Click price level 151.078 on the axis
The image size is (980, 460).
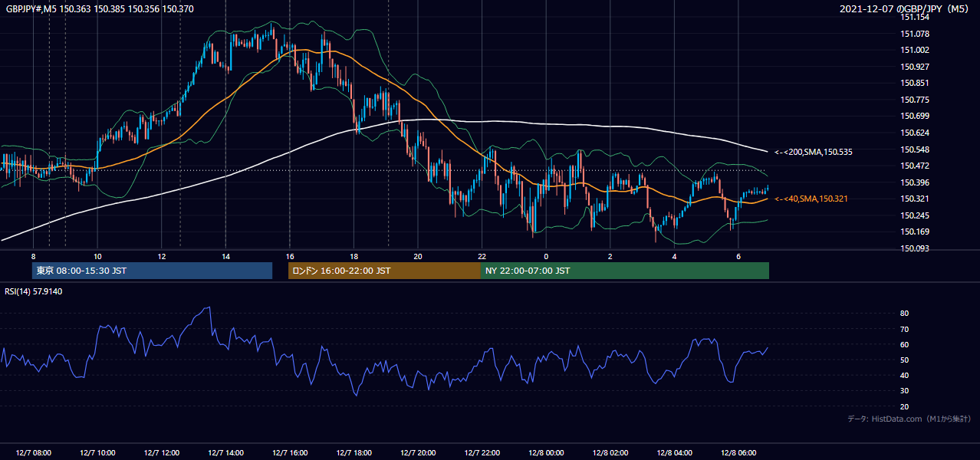pyautogui.click(x=914, y=34)
